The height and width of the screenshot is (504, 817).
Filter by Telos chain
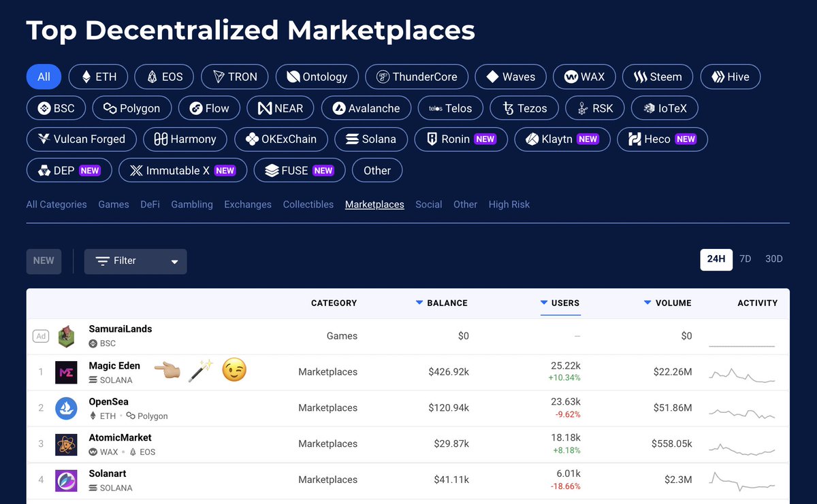tap(450, 108)
